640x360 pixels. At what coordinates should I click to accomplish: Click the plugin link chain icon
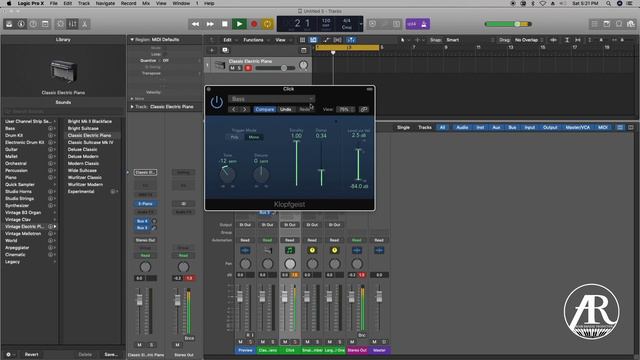[364, 109]
